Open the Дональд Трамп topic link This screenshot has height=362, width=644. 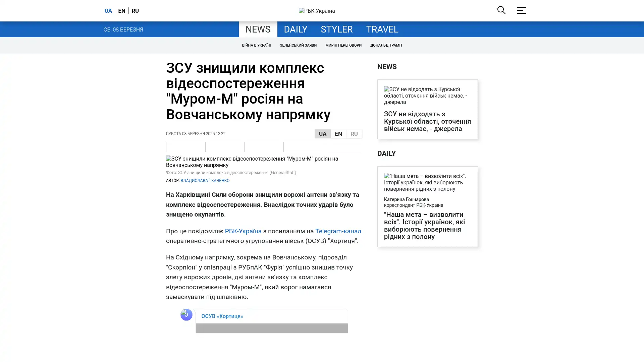tap(386, 45)
